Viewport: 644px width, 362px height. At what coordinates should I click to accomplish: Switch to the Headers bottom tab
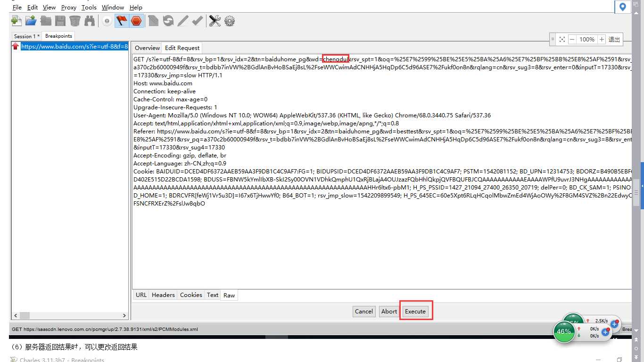pos(163,295)
